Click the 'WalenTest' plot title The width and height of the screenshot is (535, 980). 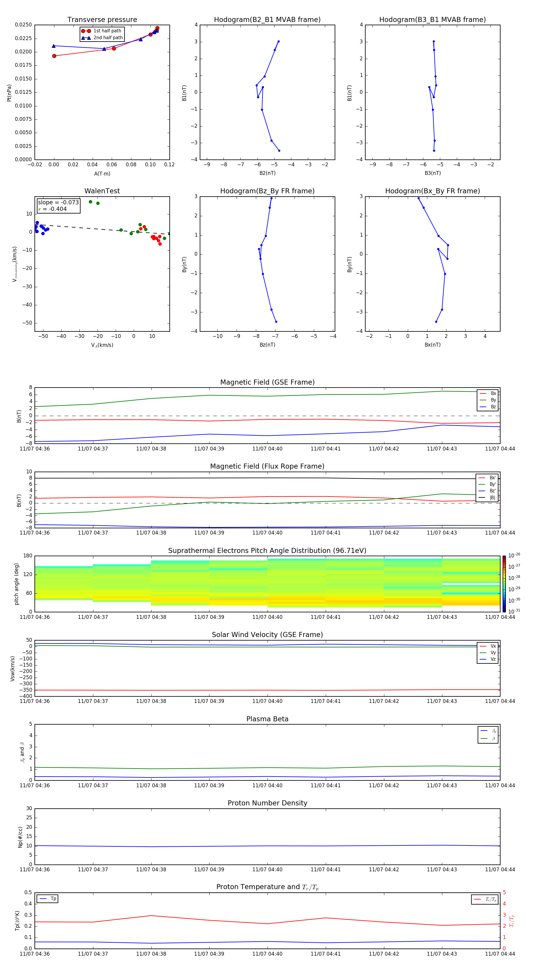(102, 191)
